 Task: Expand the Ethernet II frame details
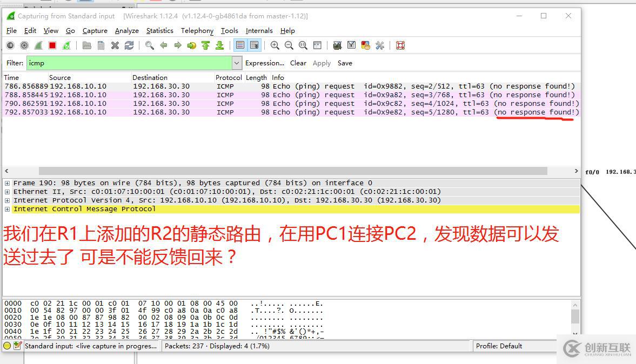tap(6, 191)
